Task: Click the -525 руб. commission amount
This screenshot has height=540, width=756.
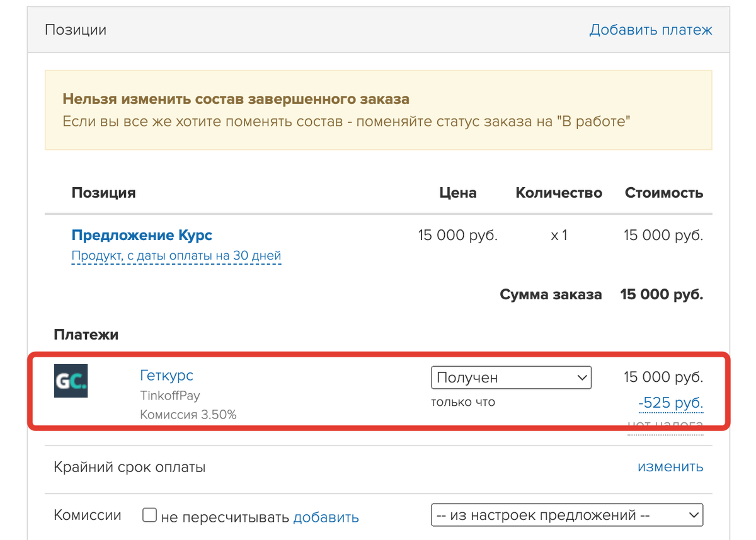Action: tap(670, 403)
